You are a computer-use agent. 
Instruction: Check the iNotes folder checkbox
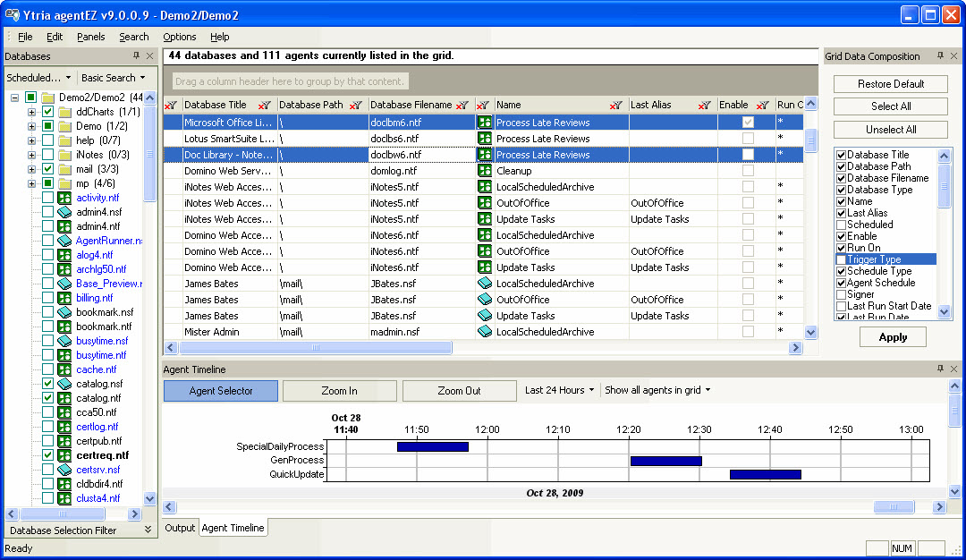(48, 155)
